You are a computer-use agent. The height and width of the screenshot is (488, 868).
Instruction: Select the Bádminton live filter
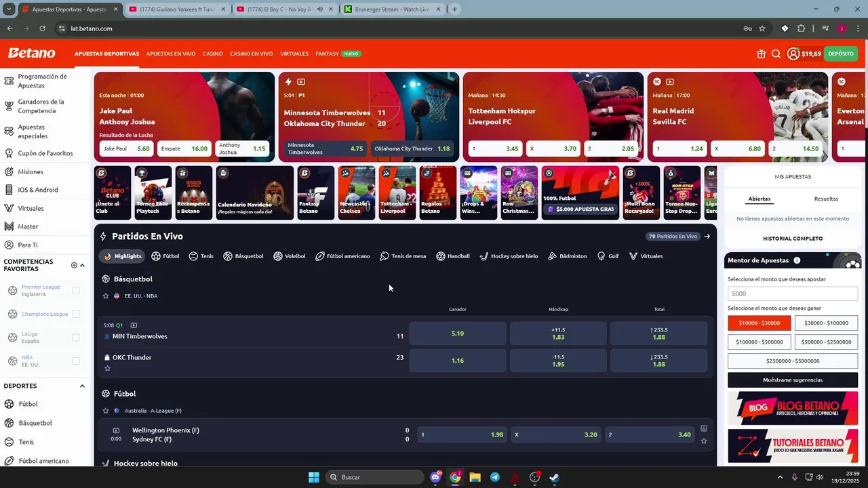tap(568, 256)
